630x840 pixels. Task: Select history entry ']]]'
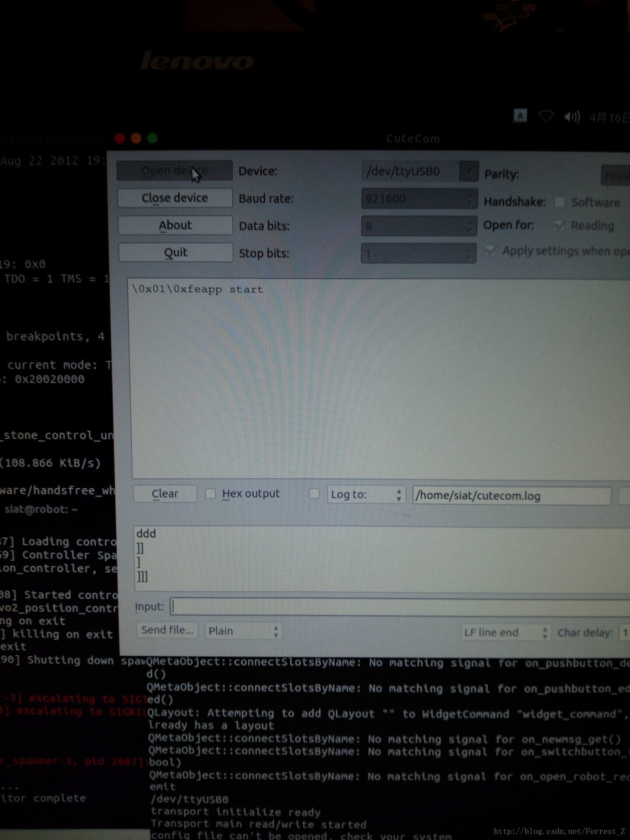[x=142, y=577]
